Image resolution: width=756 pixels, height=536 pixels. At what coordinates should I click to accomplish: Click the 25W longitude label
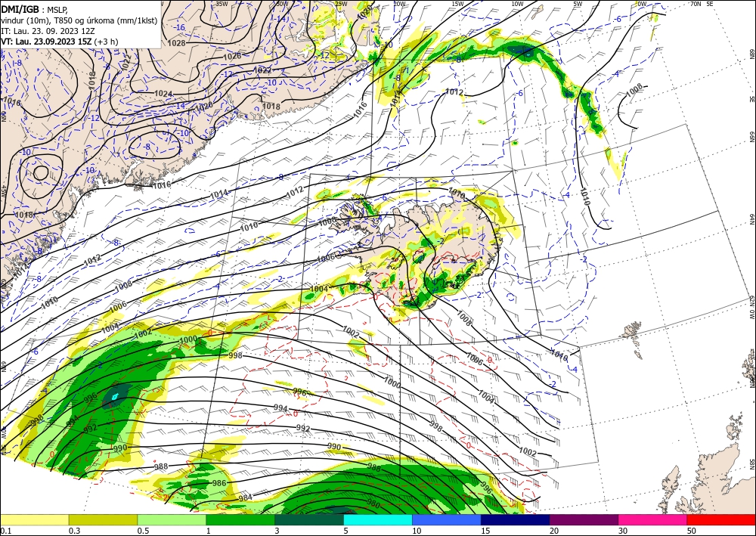[340, 4]
